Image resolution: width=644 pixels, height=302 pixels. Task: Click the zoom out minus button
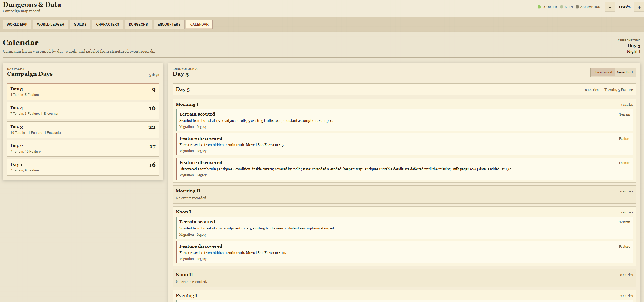point(610,7)
